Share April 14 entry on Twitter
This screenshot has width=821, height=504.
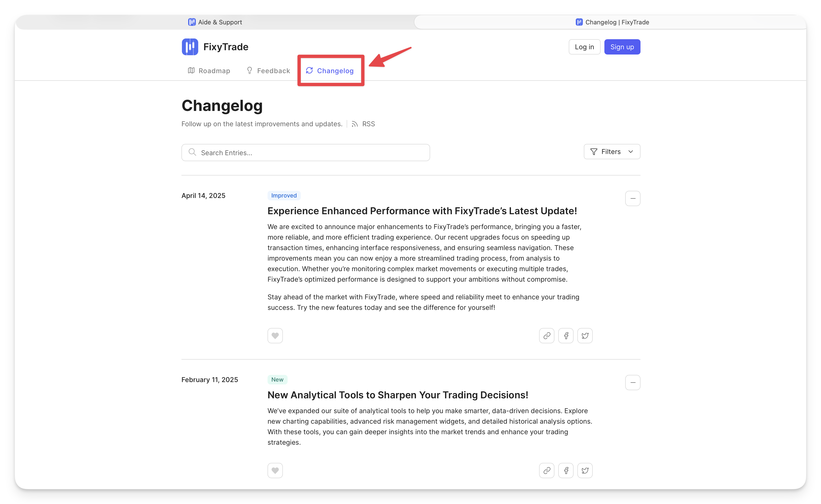(585, 336)
